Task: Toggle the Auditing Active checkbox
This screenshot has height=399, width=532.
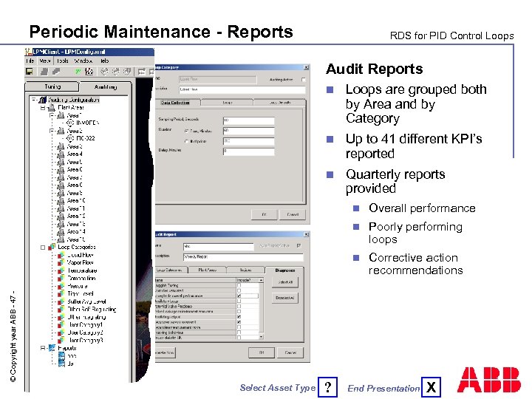Action: tap(304, 80)
